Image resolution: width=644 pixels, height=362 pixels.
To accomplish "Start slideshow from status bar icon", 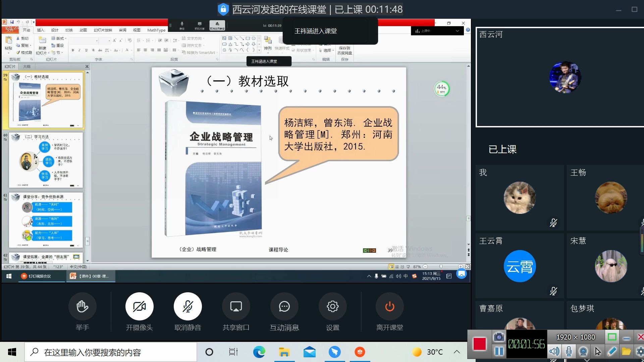I will 408,267.
